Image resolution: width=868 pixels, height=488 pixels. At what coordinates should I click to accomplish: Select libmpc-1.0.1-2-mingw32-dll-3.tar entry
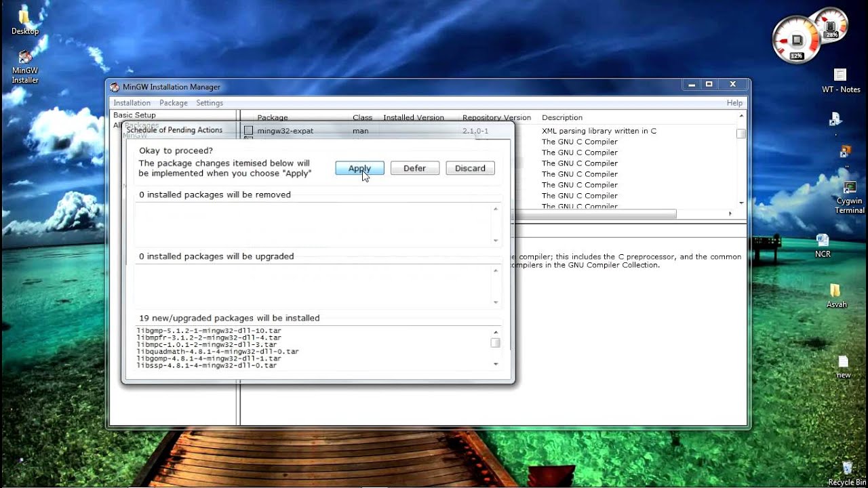tap(206, 344)
